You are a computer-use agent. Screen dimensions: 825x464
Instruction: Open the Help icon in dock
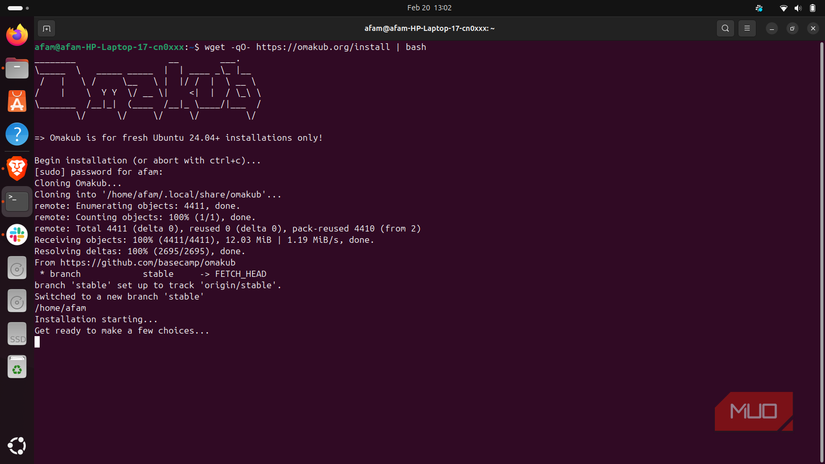(17, 134)
